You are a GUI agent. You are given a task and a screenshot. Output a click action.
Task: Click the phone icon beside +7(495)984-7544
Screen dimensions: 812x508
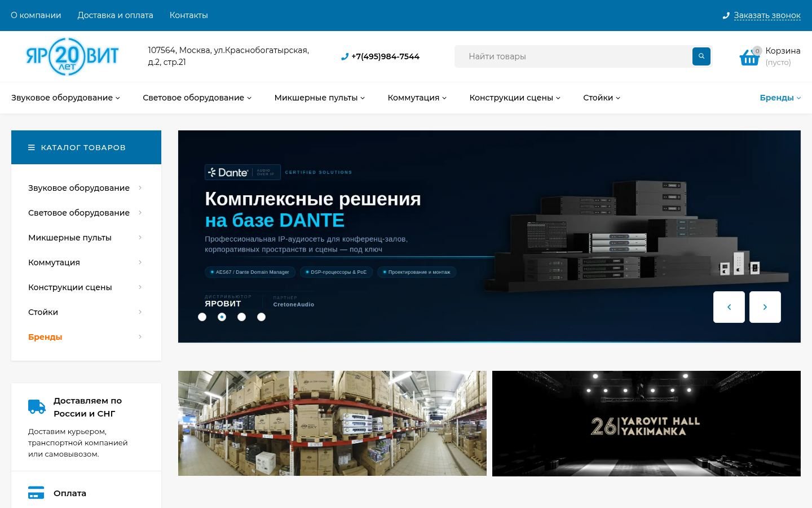point(345,56)
